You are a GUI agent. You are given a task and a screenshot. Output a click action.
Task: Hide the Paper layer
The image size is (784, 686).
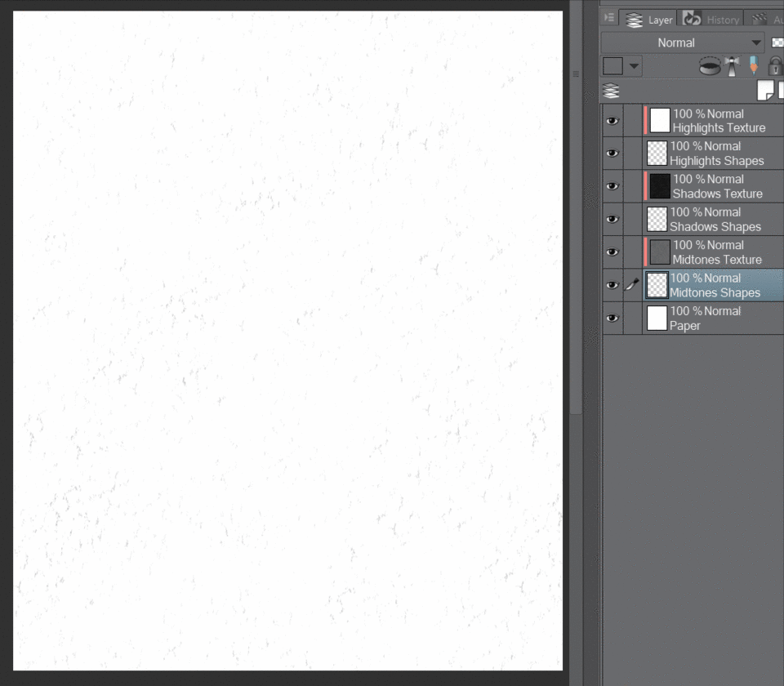[612, 318]
